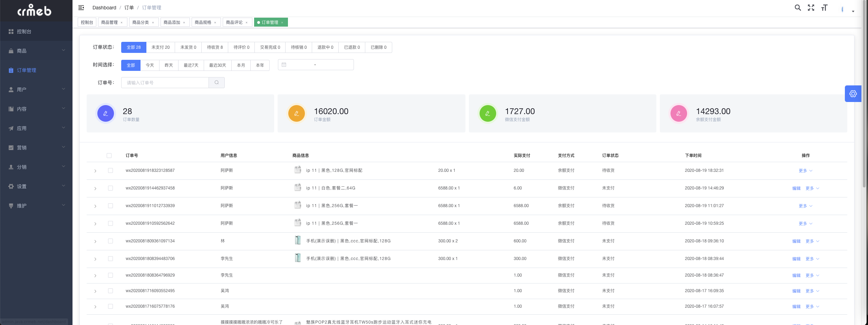Click the orange 订单金额 statistic icon
This screenshot has height=325, width=868.
tap(297, 113)
